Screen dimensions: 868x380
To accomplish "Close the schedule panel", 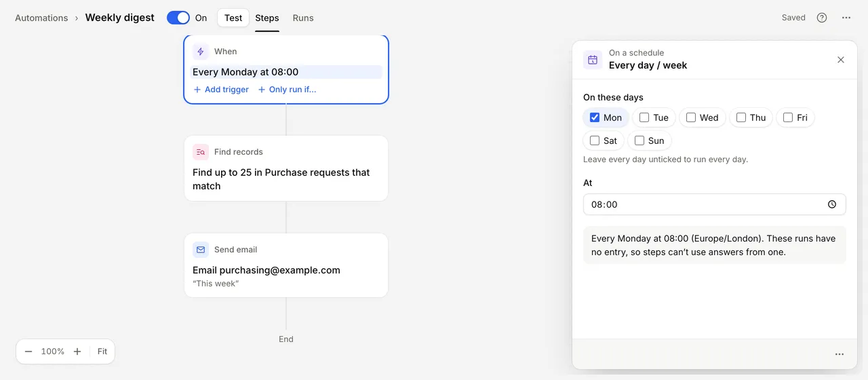I will coord(841,60).
